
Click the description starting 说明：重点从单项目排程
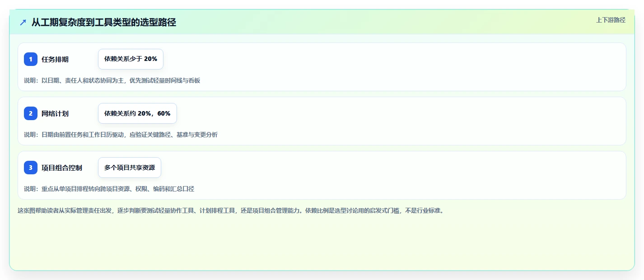[x=109, y=189]
